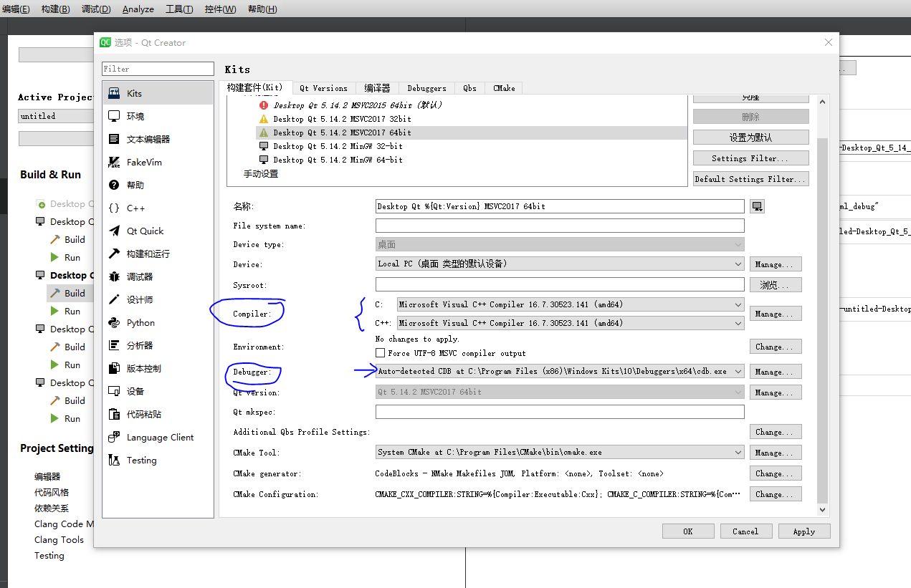
Task: Open the FakeVim settings category
Action: [x=158, y=162]
